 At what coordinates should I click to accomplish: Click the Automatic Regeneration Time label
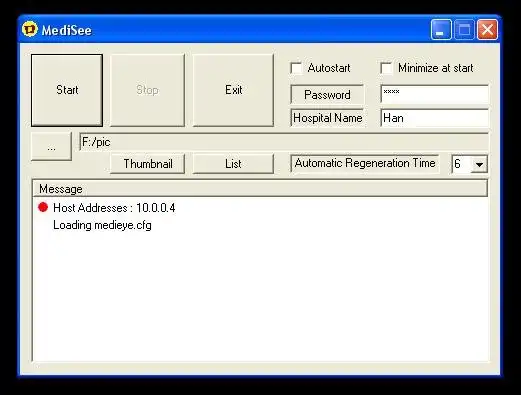pos(365,163)
